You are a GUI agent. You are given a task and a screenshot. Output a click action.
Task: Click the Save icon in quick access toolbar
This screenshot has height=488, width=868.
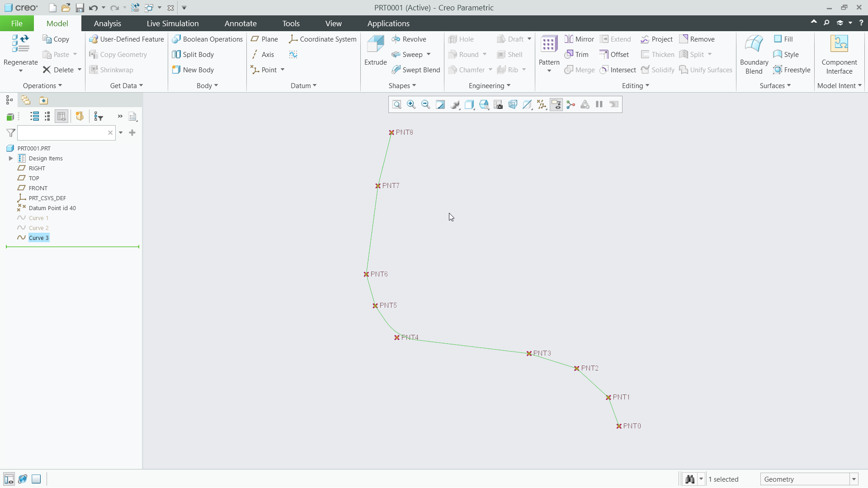[80, 8]
